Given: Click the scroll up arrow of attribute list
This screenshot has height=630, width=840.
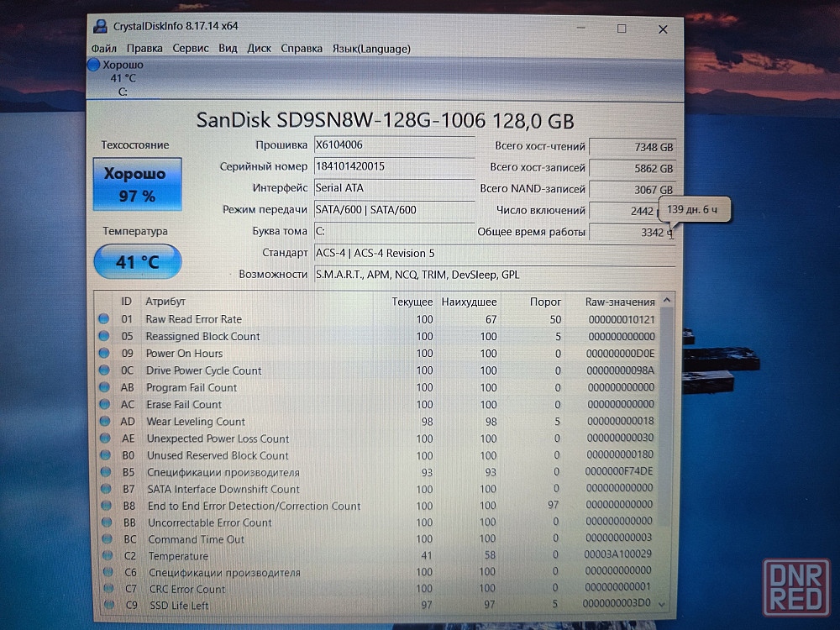Looking at the screenshot, I should (x=667, y=301).
